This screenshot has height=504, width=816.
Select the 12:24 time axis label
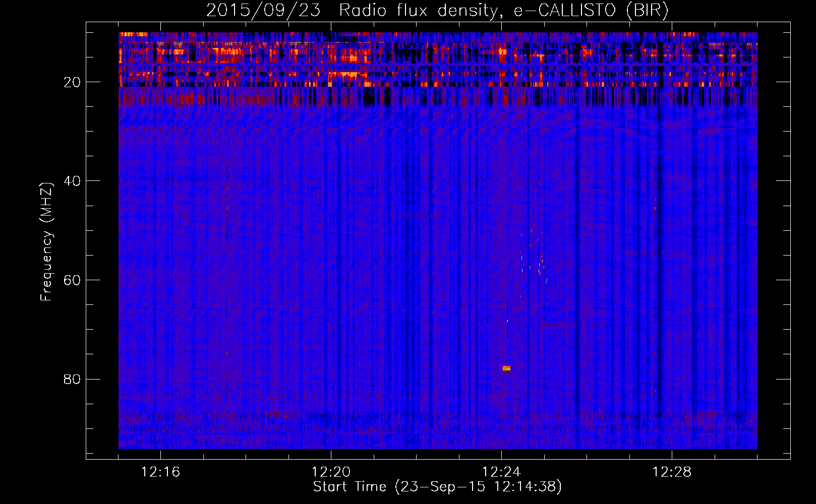click(x=501, y=472)
